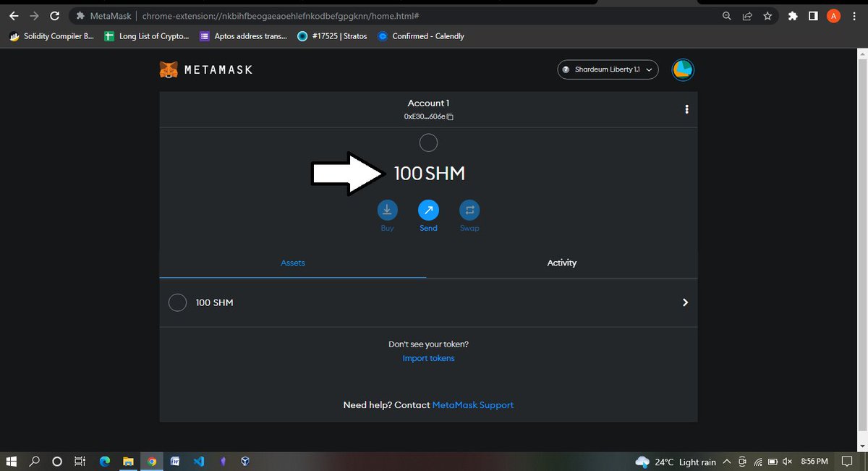Toggle the Chrome side panel
Viewport: 868px width, 471px height.
pos(813,15)
